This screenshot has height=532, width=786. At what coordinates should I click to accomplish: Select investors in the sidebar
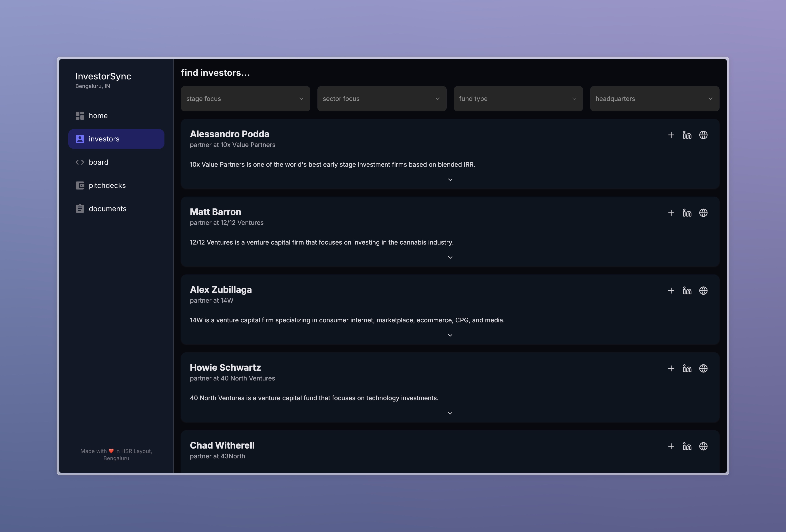(116, 139)
